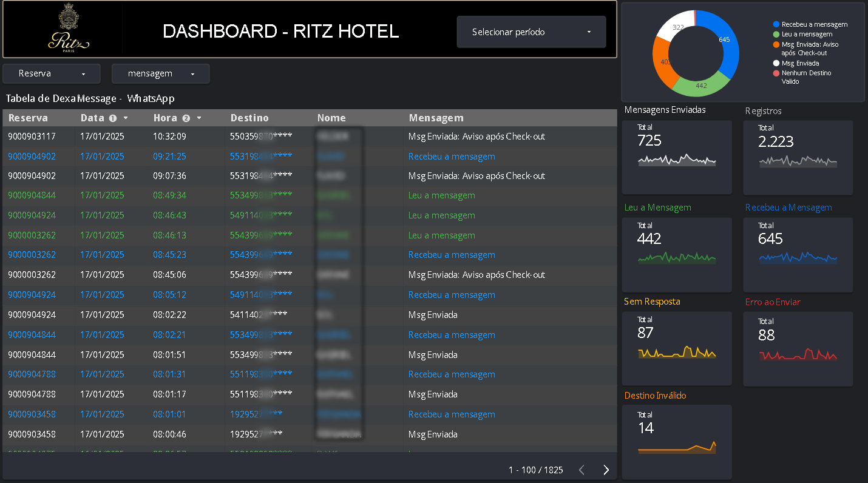Click the green legend dot Leu a mensagem
Screen dimensions: 868x483
(776, 34)
